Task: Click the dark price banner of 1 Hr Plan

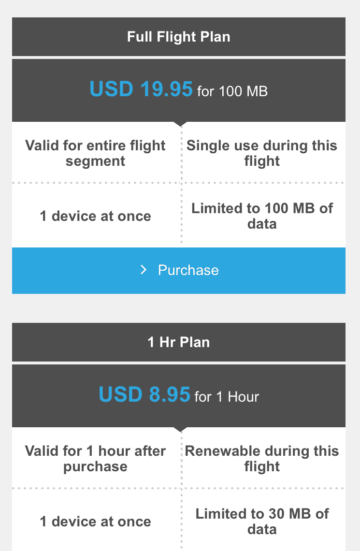Action: click(179, 396)
